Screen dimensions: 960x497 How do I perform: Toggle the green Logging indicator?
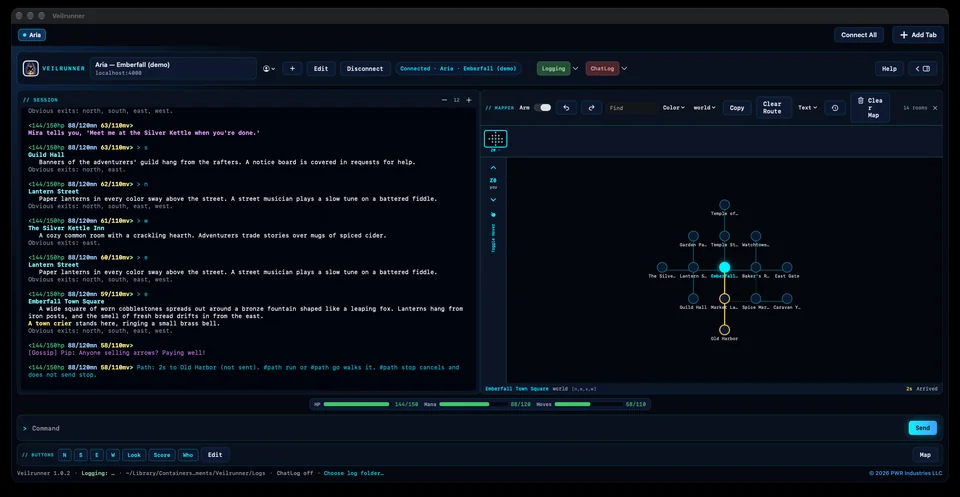pos(553,69)
